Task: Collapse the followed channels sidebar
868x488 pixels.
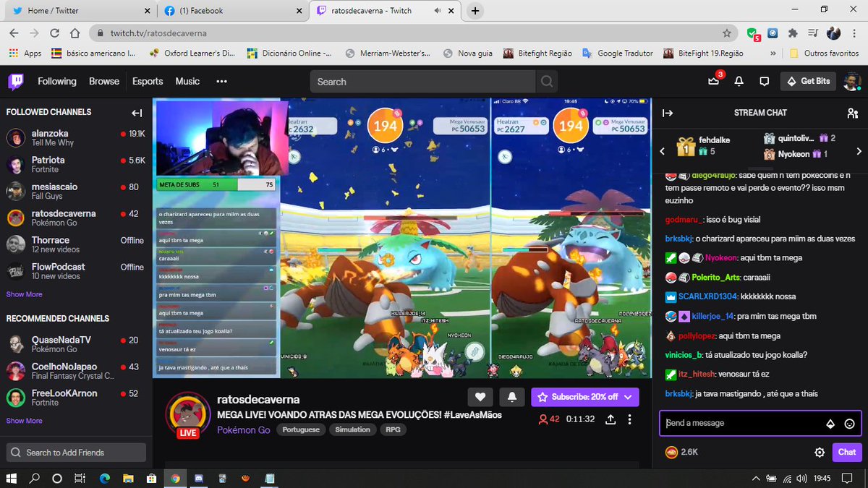Action: tap(137, 113)
